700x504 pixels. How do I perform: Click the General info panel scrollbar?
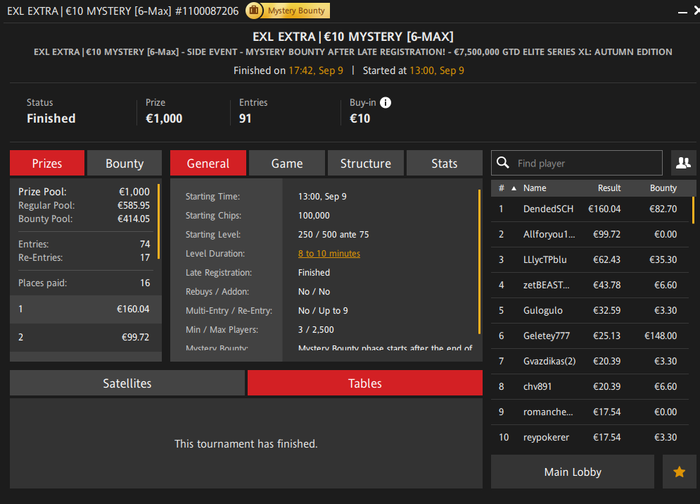click(479, 262)
